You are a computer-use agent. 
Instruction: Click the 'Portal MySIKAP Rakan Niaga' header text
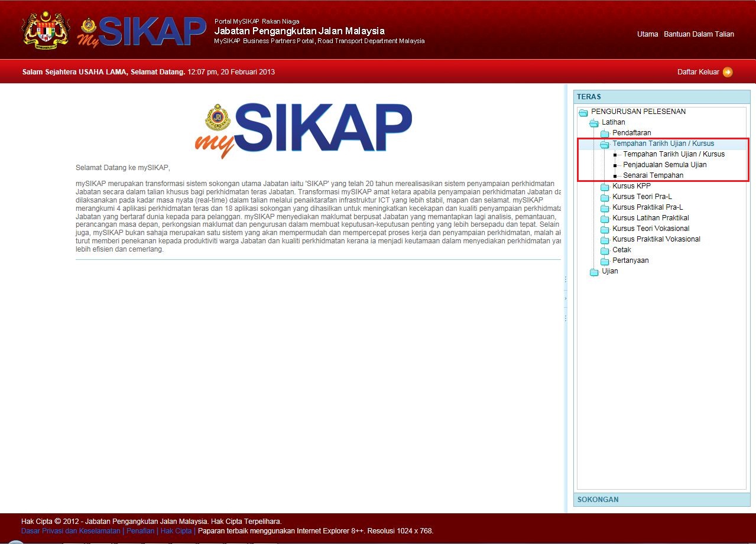click(x=257, y=21)
